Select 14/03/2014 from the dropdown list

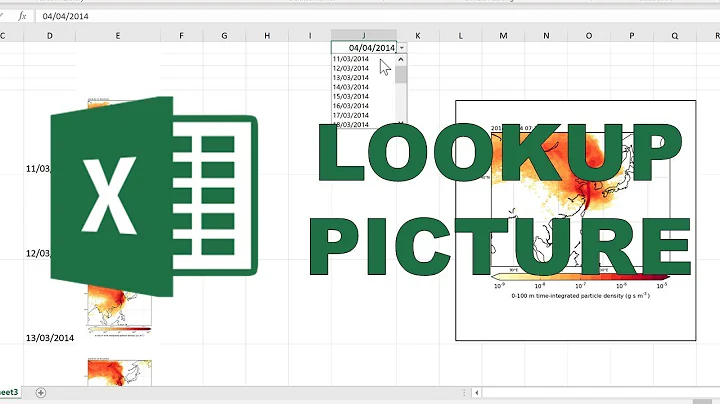[350, 87]
